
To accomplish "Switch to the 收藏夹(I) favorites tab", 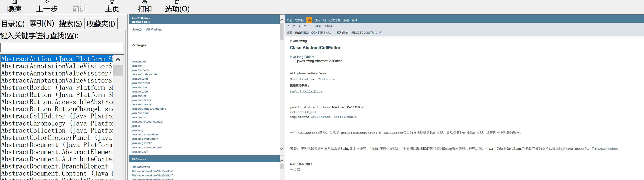I will tap(101, 24).
